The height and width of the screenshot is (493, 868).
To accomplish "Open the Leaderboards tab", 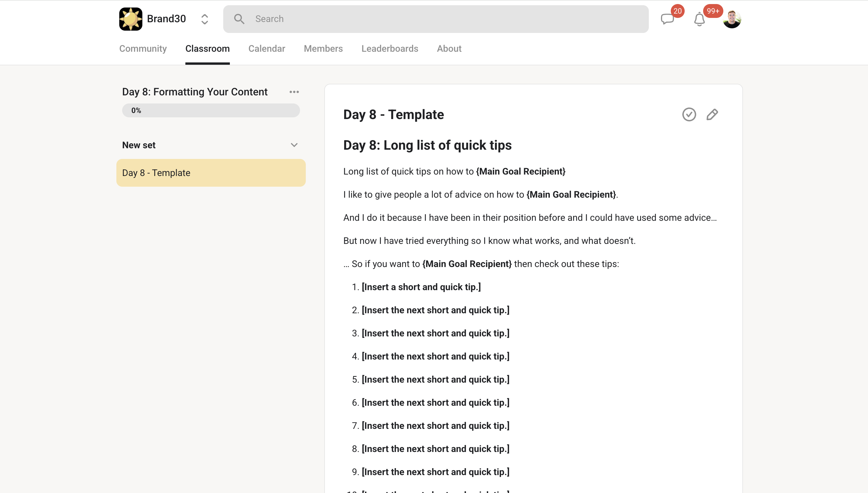I will pyautogui.click(x=390, y=49).
